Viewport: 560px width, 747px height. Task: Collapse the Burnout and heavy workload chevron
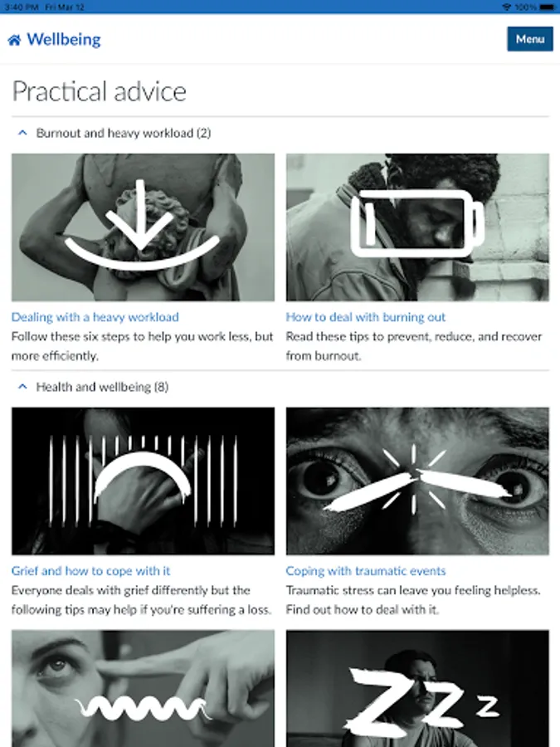pyautogui.click(x=22, y=133)
